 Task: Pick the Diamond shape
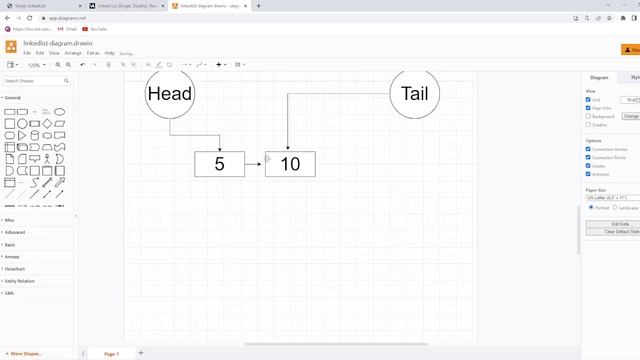[x=47, y=124]
